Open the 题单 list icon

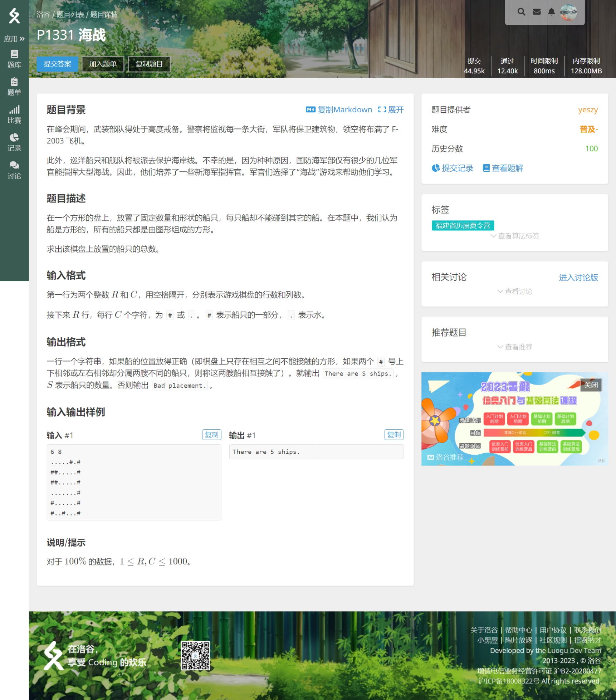[14, 87]
